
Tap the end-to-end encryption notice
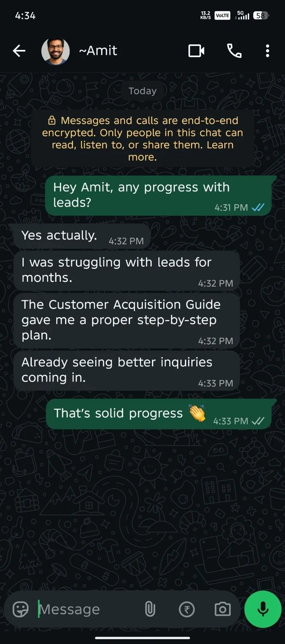(143, 138)
